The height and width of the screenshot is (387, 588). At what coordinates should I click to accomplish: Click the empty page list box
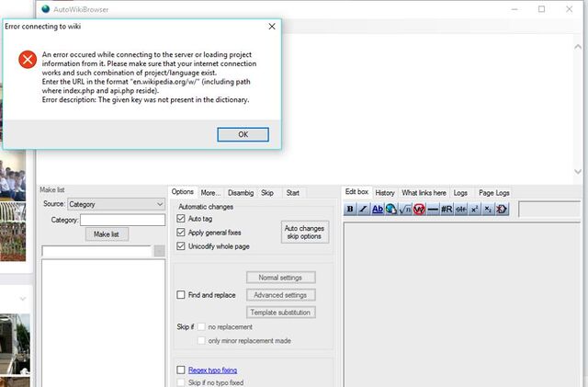[x=103, y=324]
